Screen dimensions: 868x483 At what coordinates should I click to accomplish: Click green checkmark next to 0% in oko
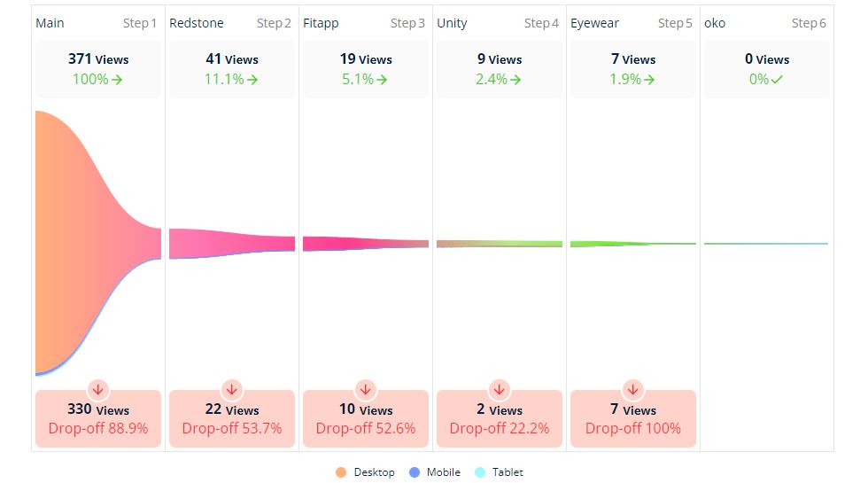[x=777, y=80]
